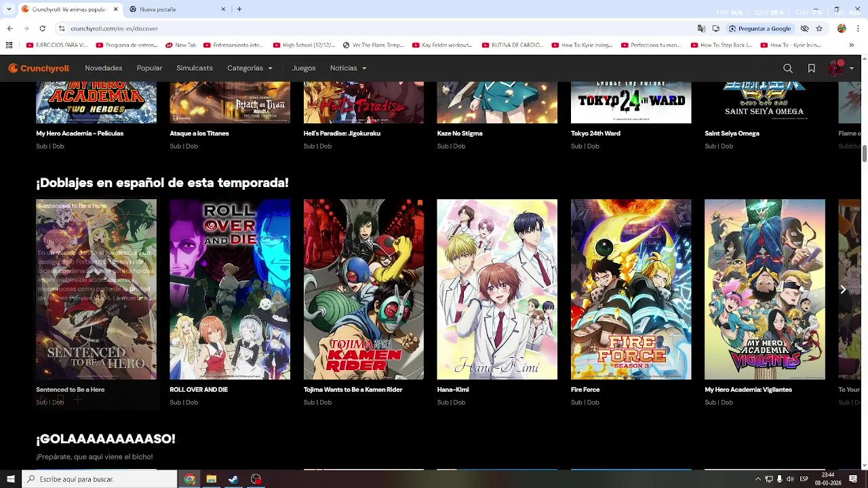Open Programa de entren... bookmark
This screenshot has height=488, width=868.
tap(127, 45)
